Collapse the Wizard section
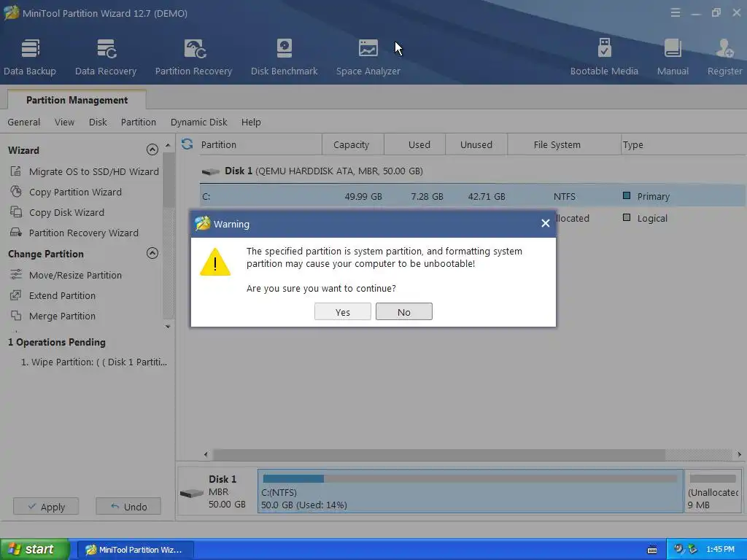This screenshot has height=560, width=747. click(x=152, y=149)
